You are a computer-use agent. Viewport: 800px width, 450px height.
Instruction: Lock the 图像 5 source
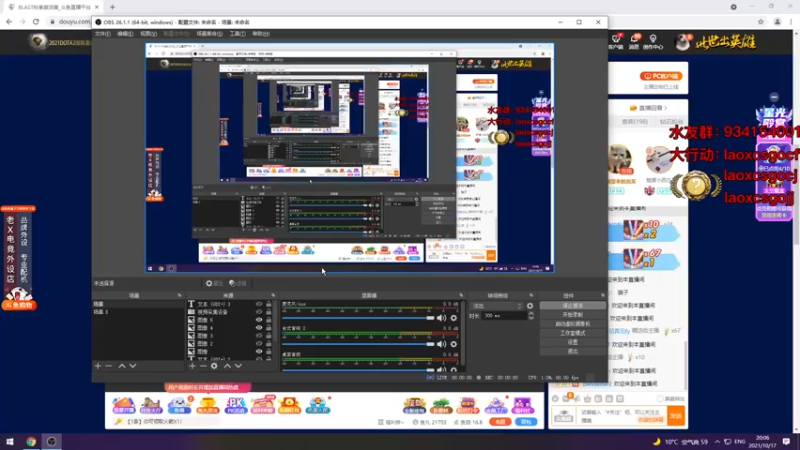point(269,320)
